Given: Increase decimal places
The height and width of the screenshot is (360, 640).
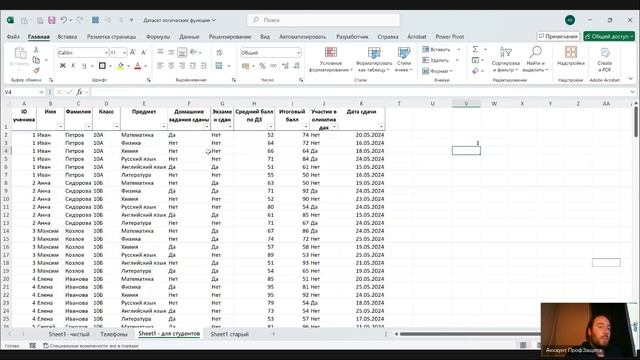Looking at the screenshot, I should [285, 66].
